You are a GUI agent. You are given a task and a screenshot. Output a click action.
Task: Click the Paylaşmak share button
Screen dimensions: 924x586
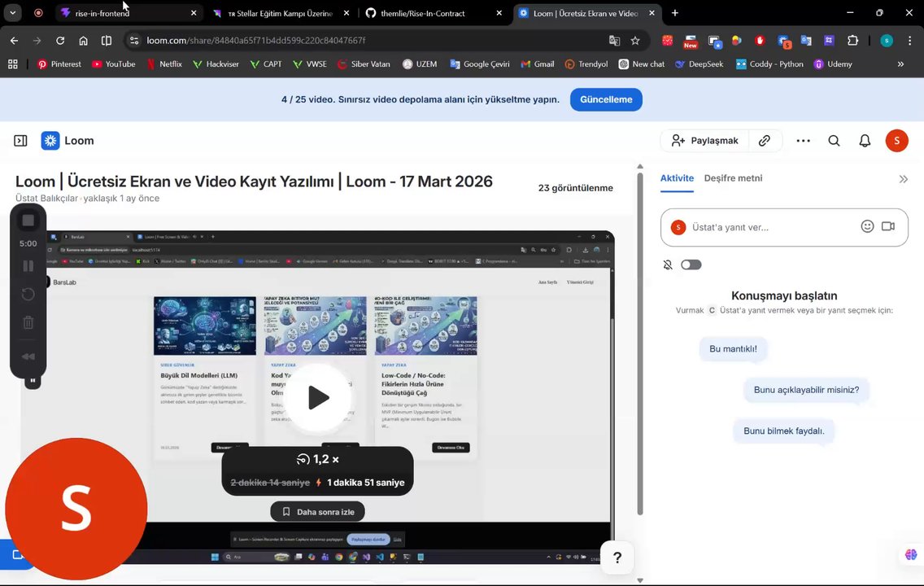(x=704, y=141)
